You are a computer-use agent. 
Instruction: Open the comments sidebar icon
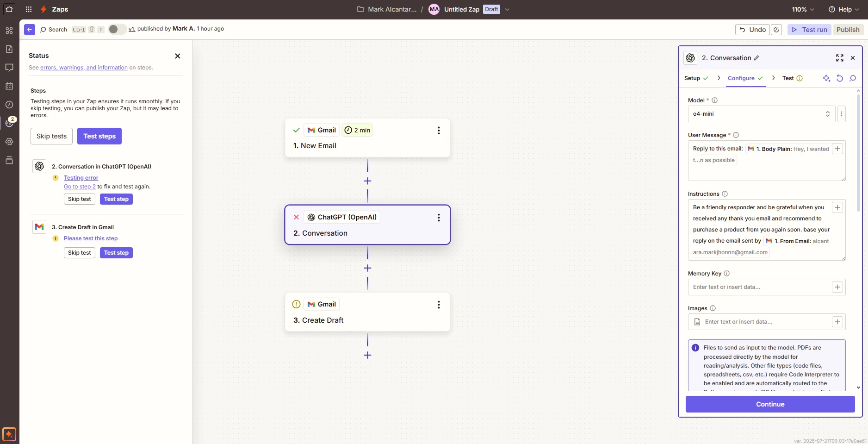9,68
